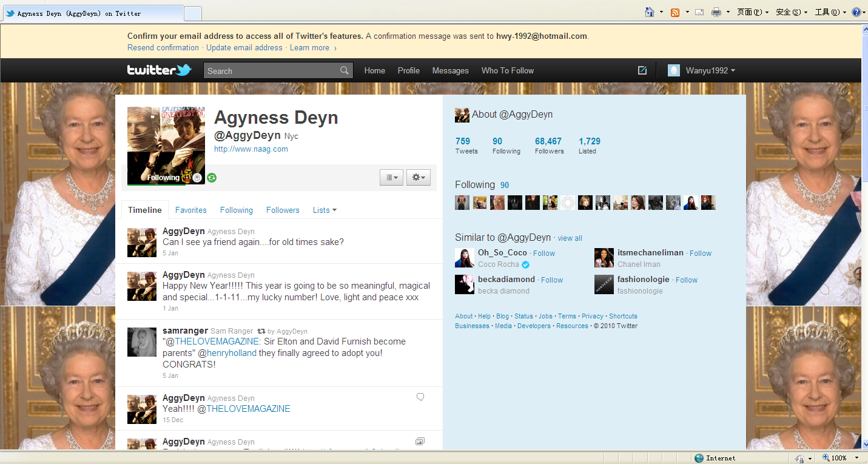The width and height of the screenshot is (868, 464).
Task: Open the 安全(S) Safety menu
Action: point(792,12)
